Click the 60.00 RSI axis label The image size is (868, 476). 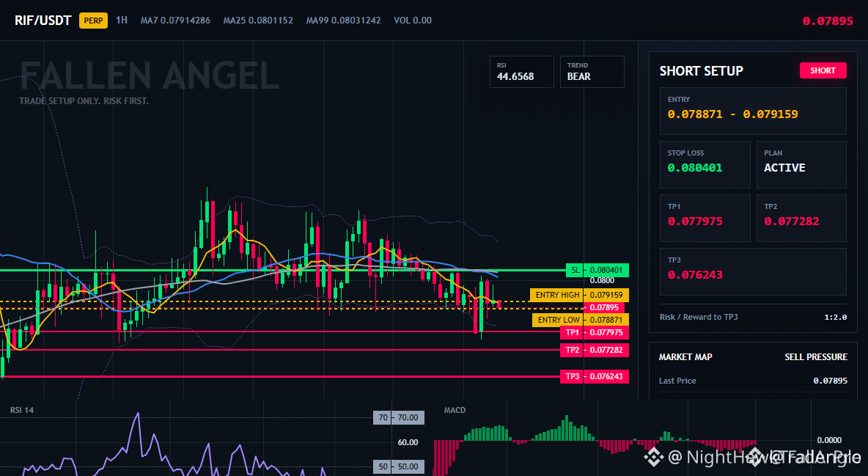(408, 442)
